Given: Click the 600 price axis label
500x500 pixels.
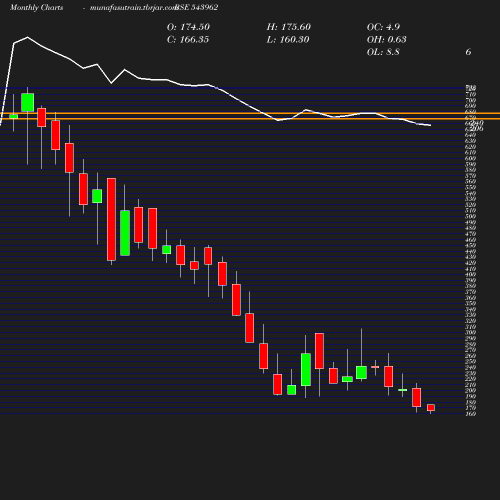Looking at the screenshot, I should 470,158.
